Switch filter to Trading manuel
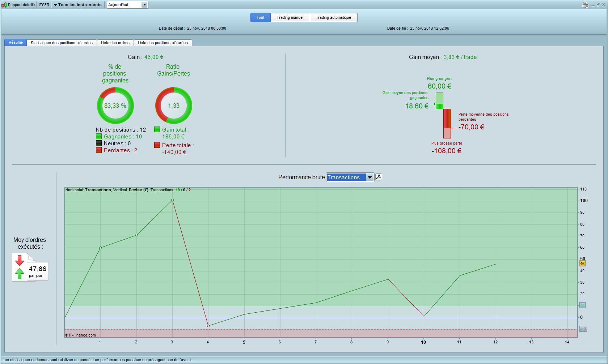 (x=290, y=17)
